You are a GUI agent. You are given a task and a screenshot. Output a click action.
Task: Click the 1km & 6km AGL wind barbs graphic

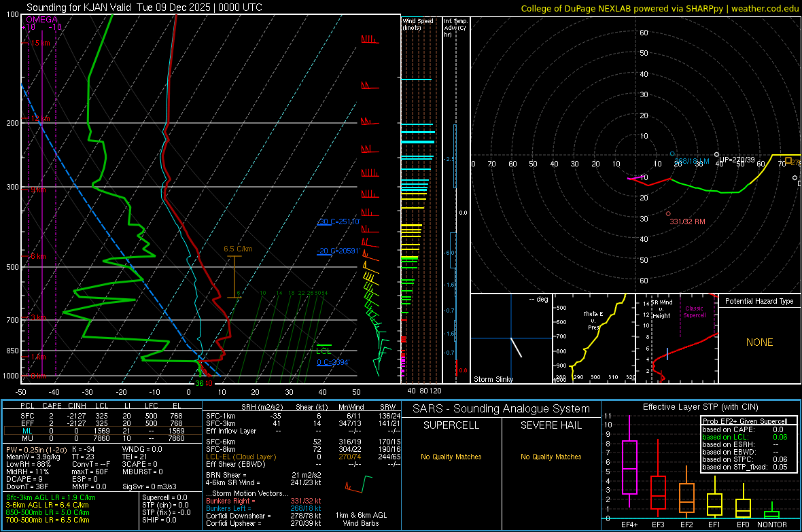[x=359, y=484]
